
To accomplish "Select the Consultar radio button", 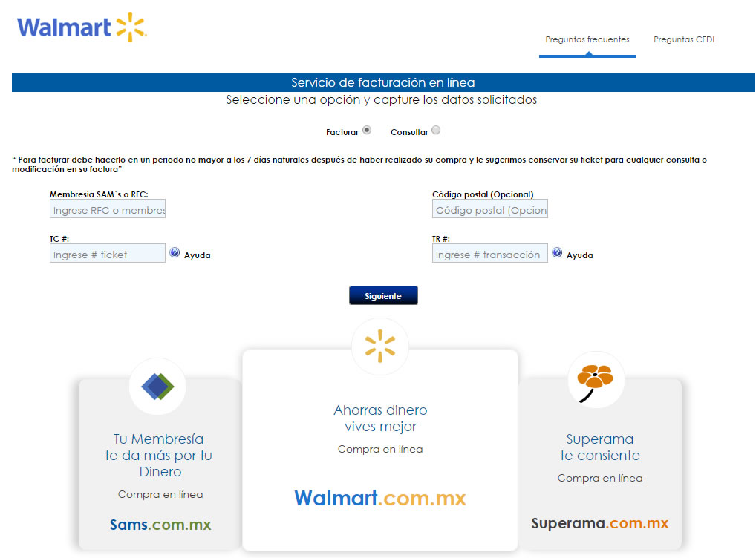I will pyautogui.click(x=436, y=131).
